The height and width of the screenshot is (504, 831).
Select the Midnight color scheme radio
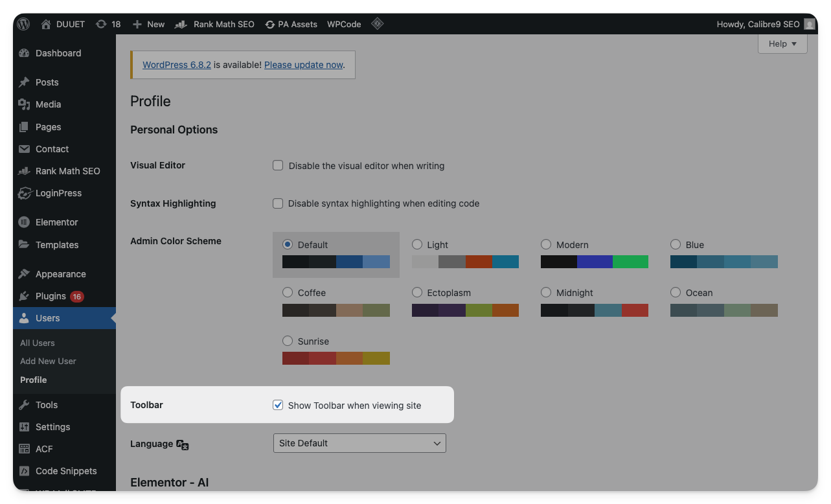pyautogui.click(x=546, y=293)
